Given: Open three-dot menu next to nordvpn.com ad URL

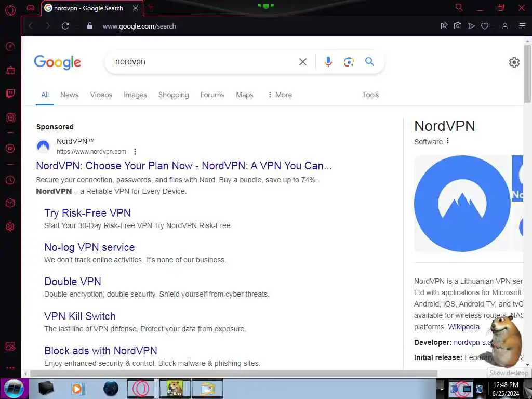Looking at the screenshot, I should pyautogui.click(x=135, y=152).
